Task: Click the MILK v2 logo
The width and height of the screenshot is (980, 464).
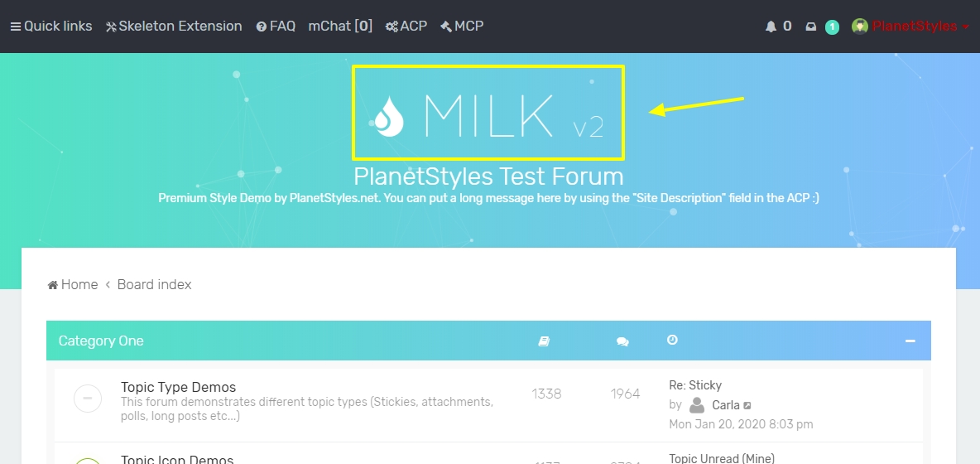Action: click(488, 114)
